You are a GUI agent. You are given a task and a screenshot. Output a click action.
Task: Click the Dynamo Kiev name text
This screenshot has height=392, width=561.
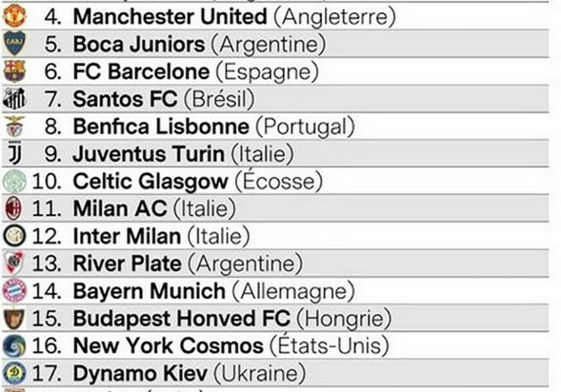tap(140, 373)
